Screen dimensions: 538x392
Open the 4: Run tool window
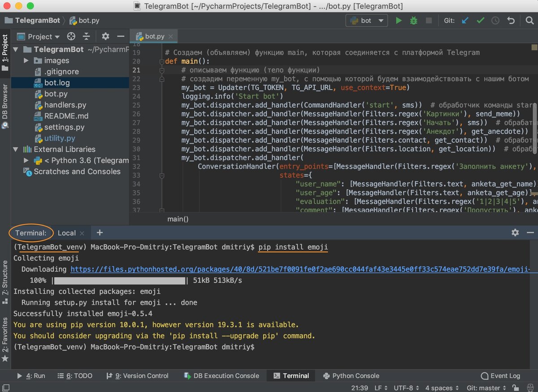tap(31, 376)
